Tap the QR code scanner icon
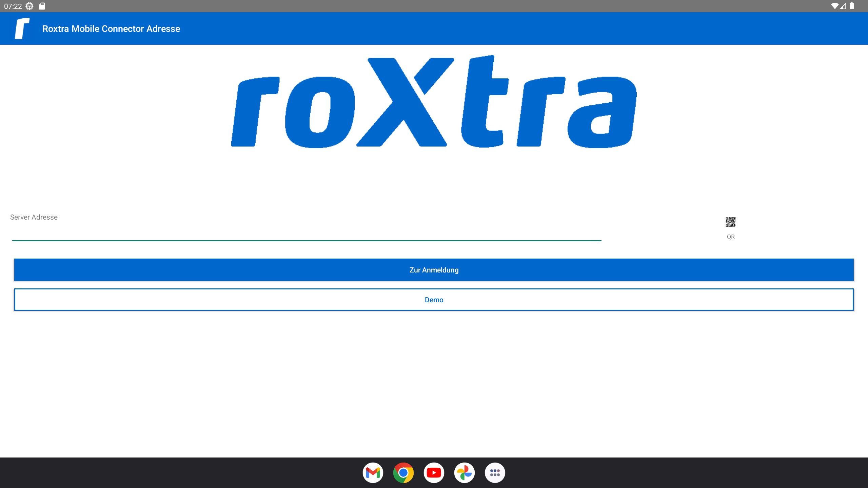This screenshot has width=868, height=488. tap(730, 222)
